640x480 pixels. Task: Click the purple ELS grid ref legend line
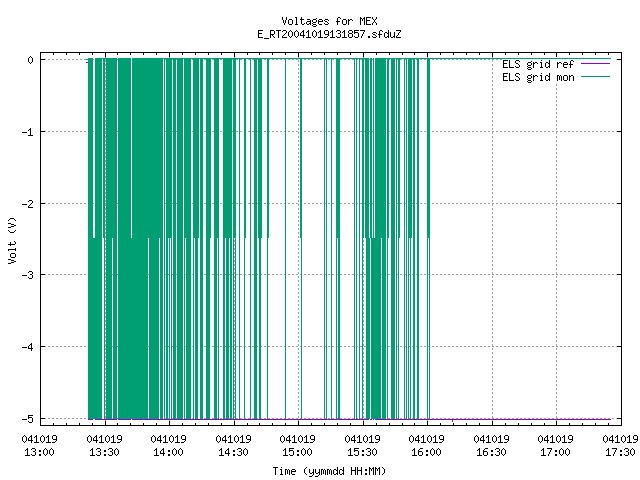(596, 64)
